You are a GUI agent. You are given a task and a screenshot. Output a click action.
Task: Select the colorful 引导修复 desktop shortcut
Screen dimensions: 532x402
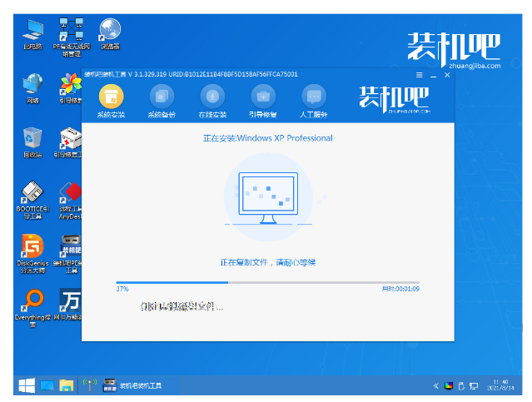pos(71,88)
